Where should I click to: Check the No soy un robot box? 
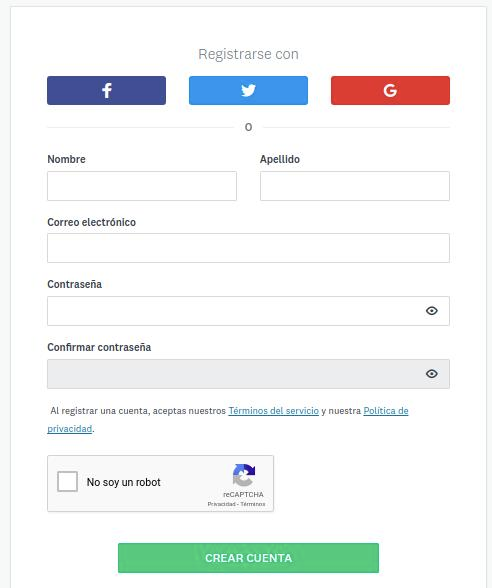click(x=68, y=482)
